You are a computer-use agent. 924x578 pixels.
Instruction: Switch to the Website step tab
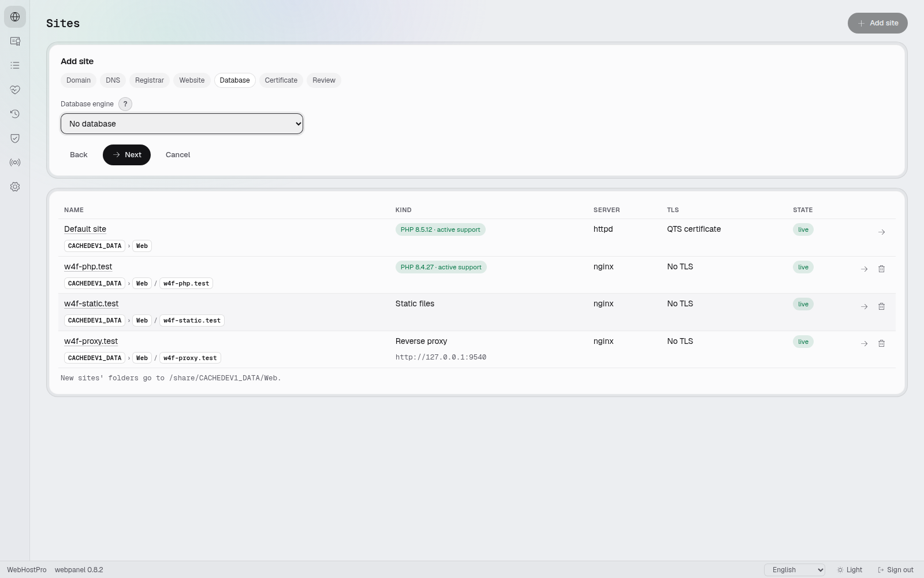(x=192, y=80)
